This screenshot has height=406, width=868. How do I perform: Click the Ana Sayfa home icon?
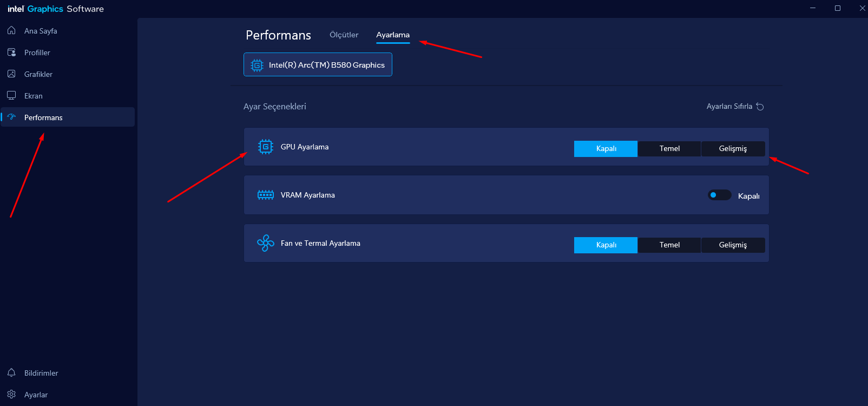click(11, 30)
